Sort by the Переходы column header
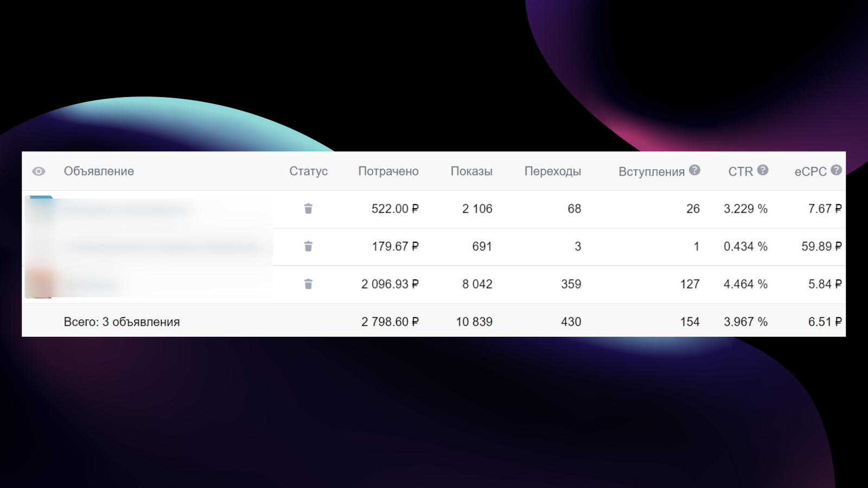The width and height of the screenshot is (868, 488). click(553, 171)
